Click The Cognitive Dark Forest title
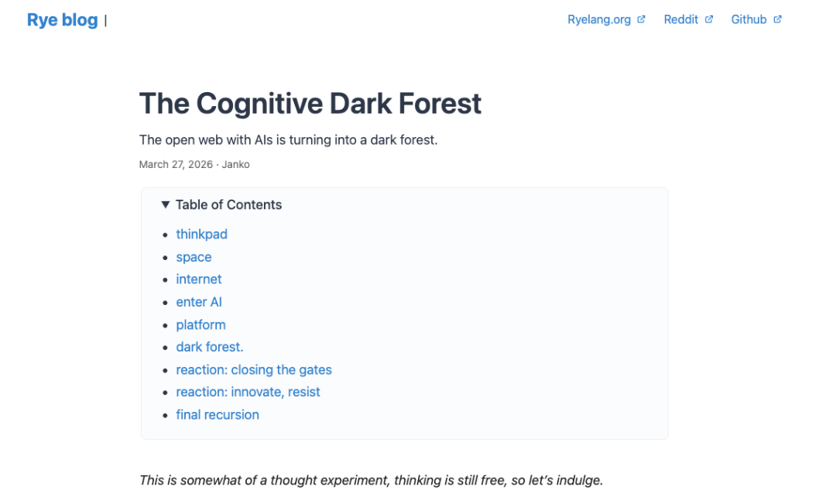This screenshot has width=836, height=504. click(x=310, y=104)
